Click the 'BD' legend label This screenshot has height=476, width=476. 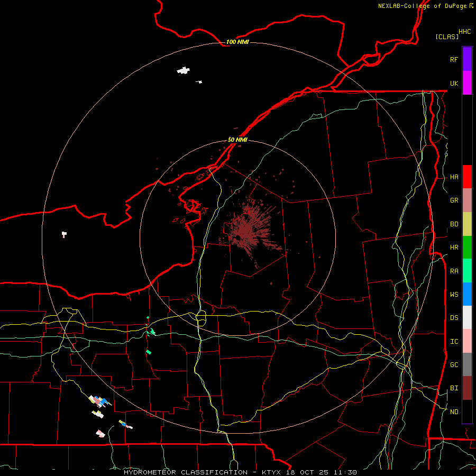454,224
